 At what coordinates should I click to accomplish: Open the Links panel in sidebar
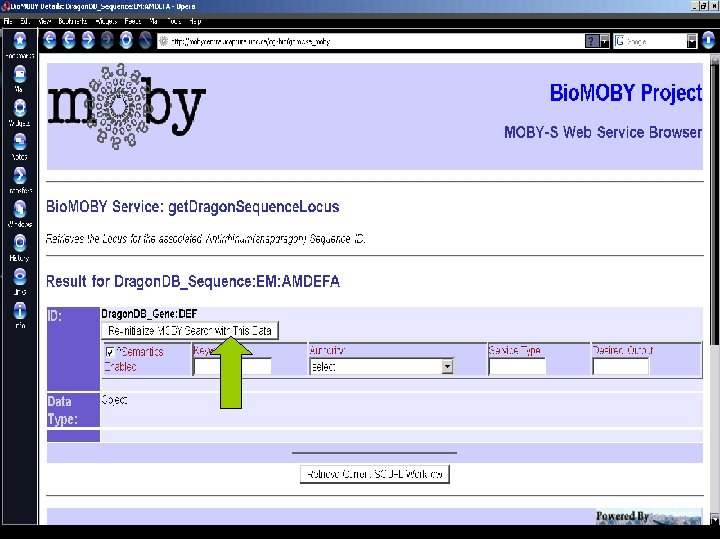coord(19,281)
